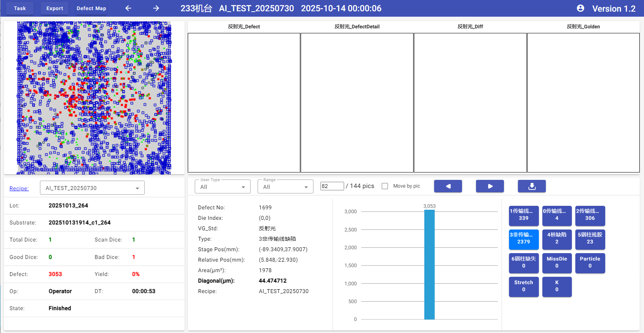
Task: Follow the Recipe link
Action: pos(19,188)
